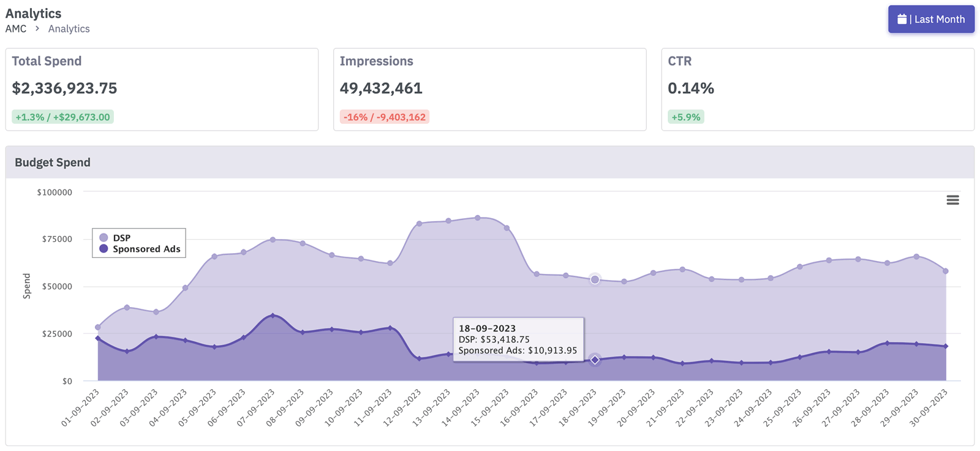Click the DSP peak point on 14-09-2023
Viewport: 980px width, 451px height.
478,218
